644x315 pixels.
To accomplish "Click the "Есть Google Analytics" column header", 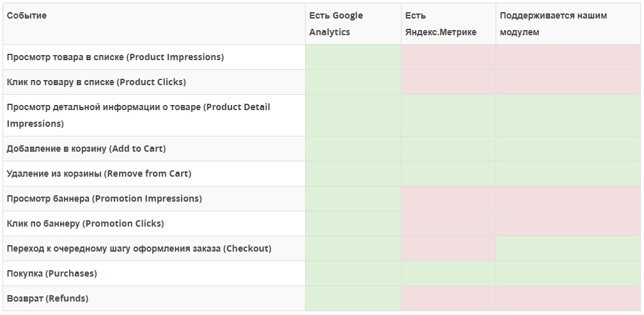I will pos(336,24).
